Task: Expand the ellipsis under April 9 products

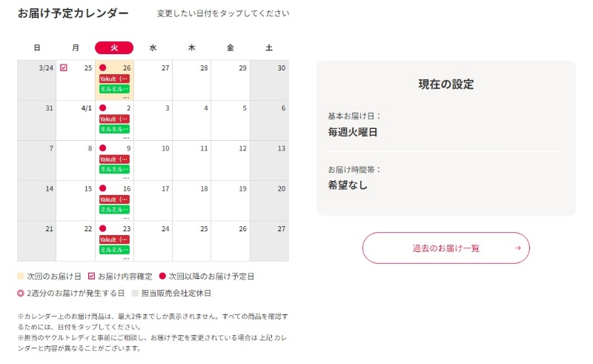Action: pyautogui.click(x=126, y=178)
